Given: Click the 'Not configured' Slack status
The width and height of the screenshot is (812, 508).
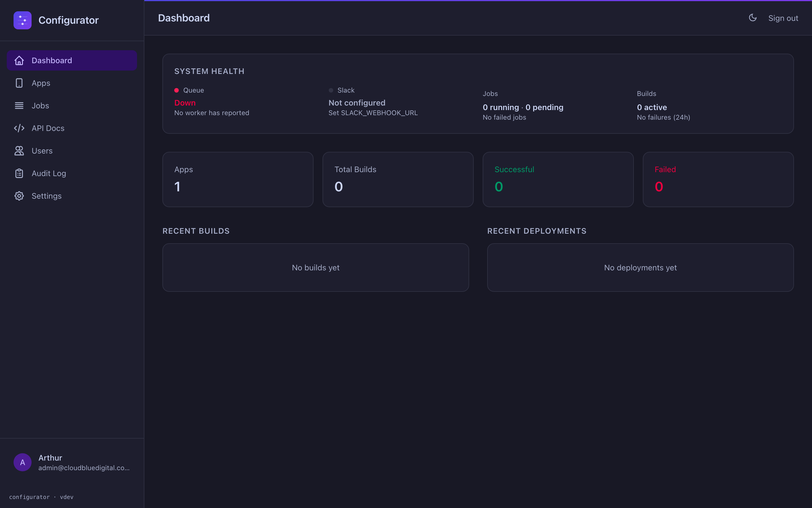Looking at the screenshot, I should [x=357, y=103].
